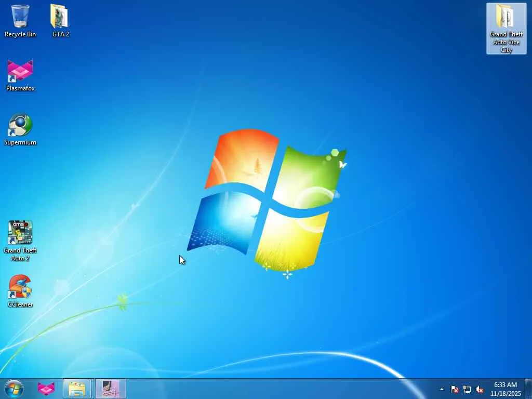The height and width of the screenshot is (399, 532).
Task: Click the CCleaner desktop shortcut
Action: point(20,291)
